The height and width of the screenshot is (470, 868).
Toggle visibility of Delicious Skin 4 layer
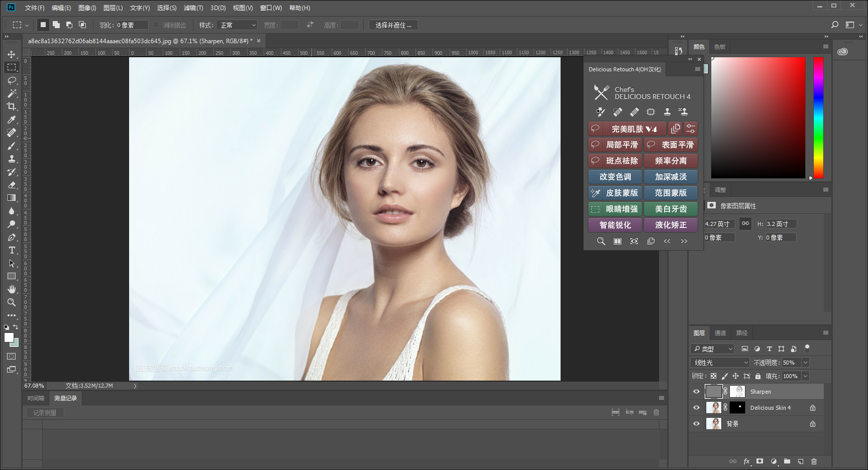[x=696, y=407]
